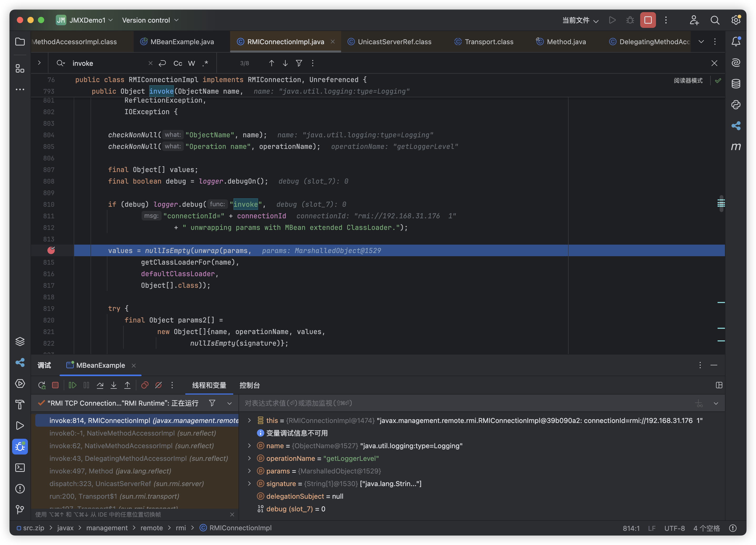Click the invoke search text field
The image size is (756, 545).
pyautogui.click(x=108, y=63)
